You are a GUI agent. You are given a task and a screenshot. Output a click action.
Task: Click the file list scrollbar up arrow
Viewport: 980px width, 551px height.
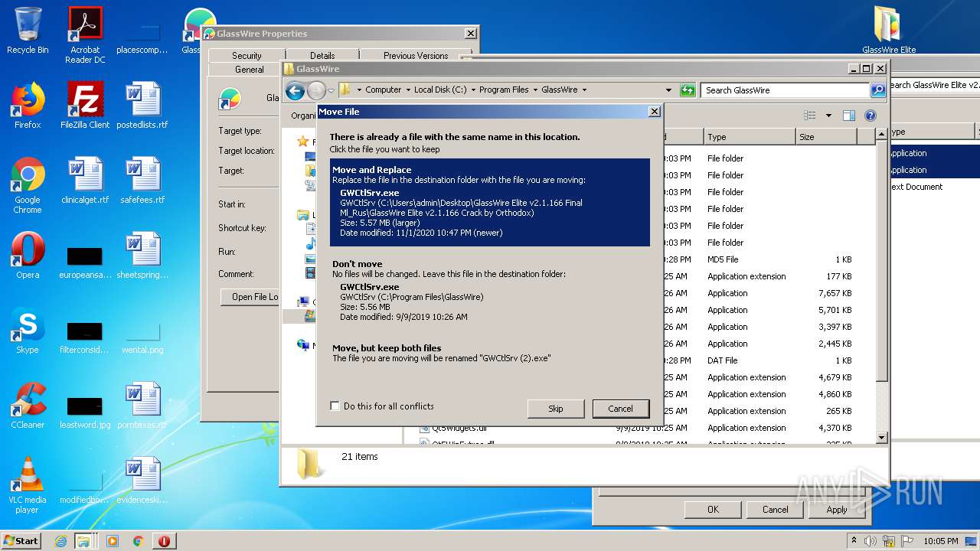click(x=881, y=135)
